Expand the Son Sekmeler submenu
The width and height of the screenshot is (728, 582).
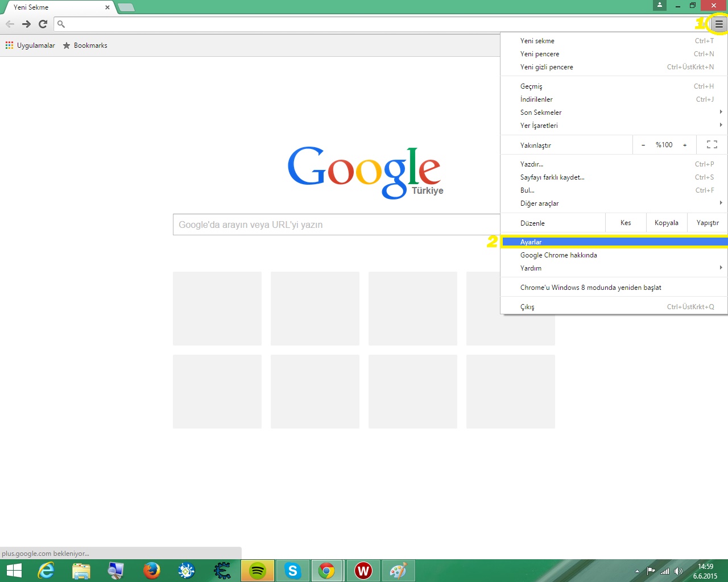point(614,113)
